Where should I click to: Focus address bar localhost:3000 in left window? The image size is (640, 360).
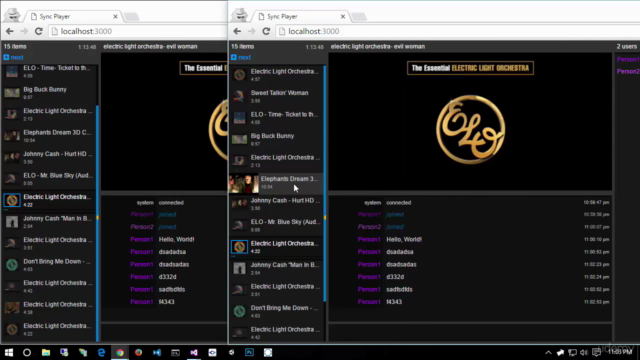(x=138, y=31)
